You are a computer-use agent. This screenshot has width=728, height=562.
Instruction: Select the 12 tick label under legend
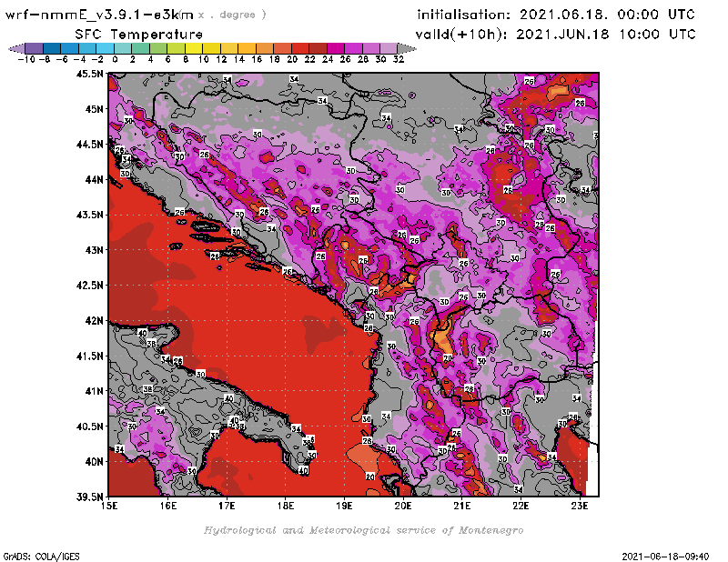point(221,59)
